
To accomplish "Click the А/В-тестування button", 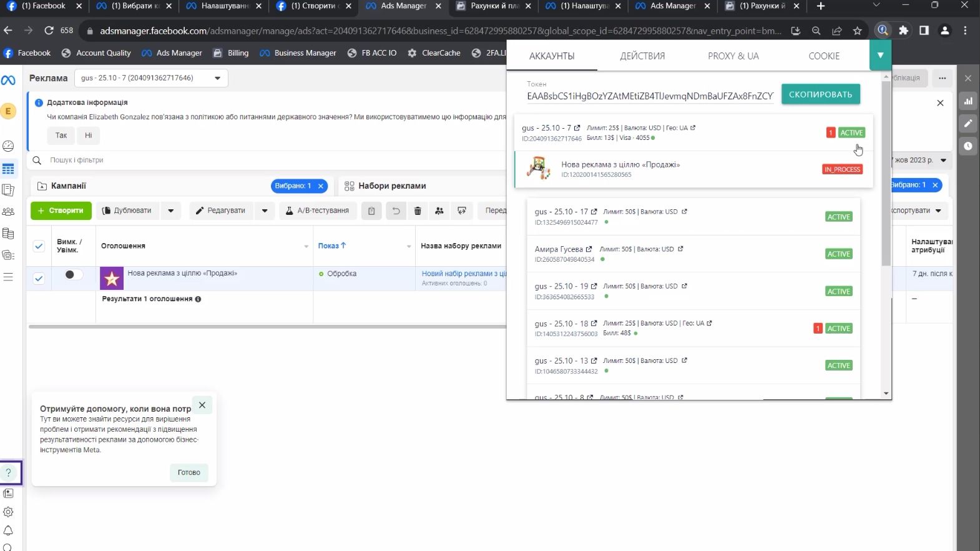I will (318, 211).
